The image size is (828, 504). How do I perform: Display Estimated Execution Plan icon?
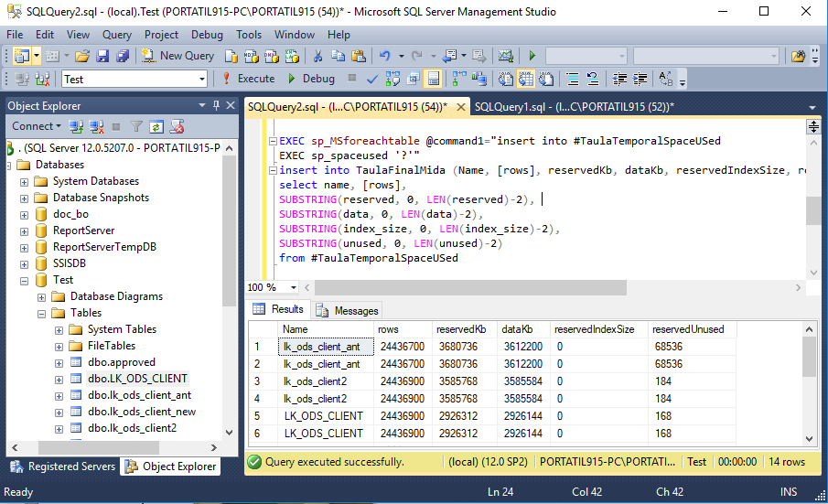click(392, 80)
